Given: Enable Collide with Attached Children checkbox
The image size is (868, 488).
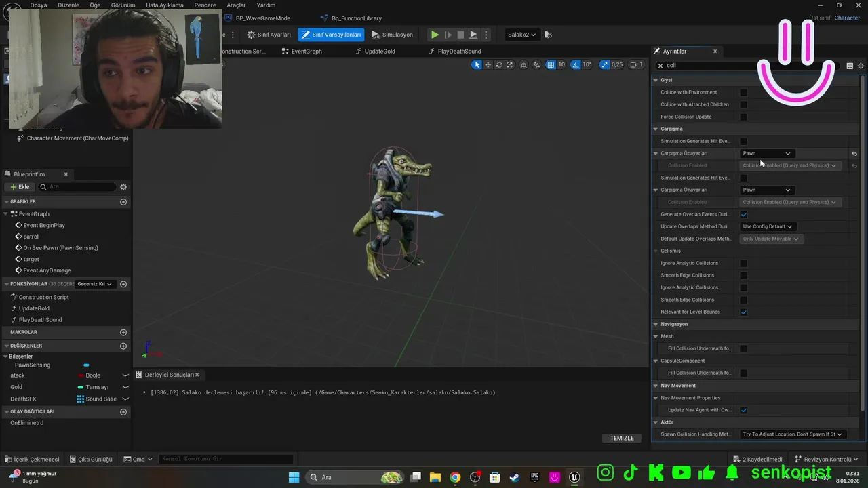Looking at the screenshot, I should tap(744, 104).
